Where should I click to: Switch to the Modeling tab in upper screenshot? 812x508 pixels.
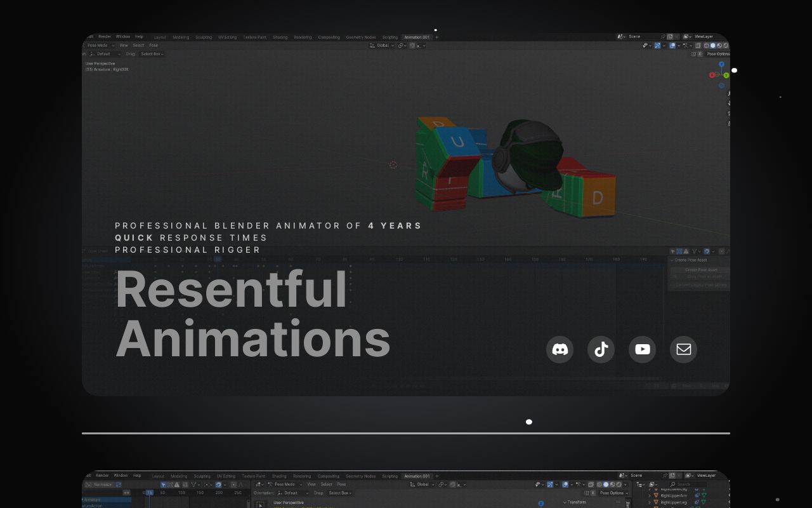(x=181, y=37)
